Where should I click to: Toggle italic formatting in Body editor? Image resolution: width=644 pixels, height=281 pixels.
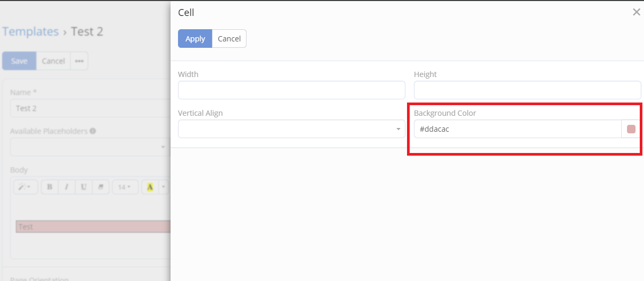click(x=66, y=187)
